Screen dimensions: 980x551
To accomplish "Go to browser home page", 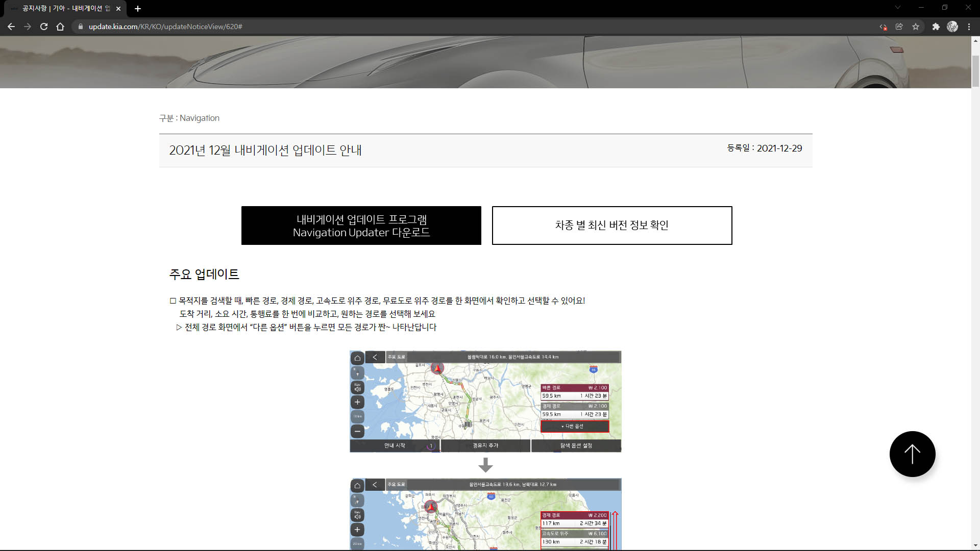I will [x=60, y=27].
